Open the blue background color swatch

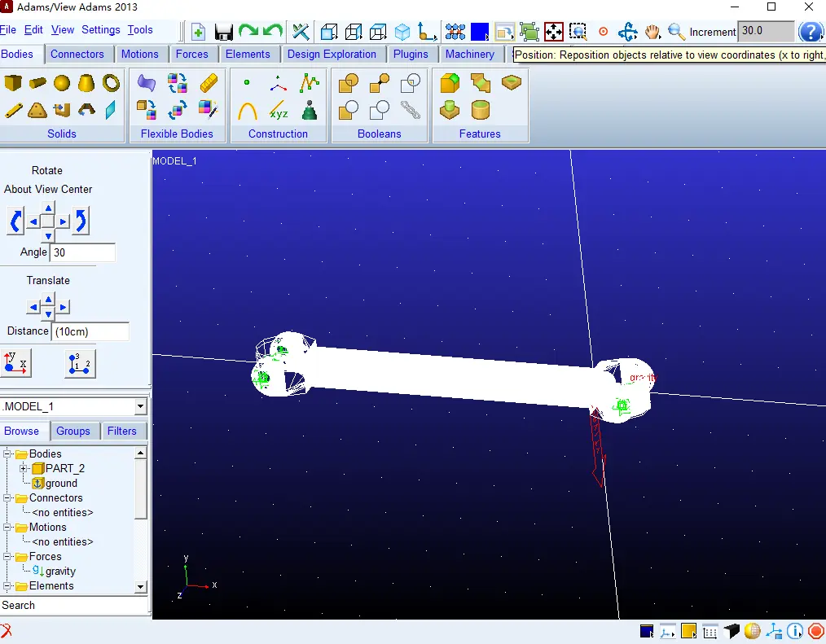(479, 32)
